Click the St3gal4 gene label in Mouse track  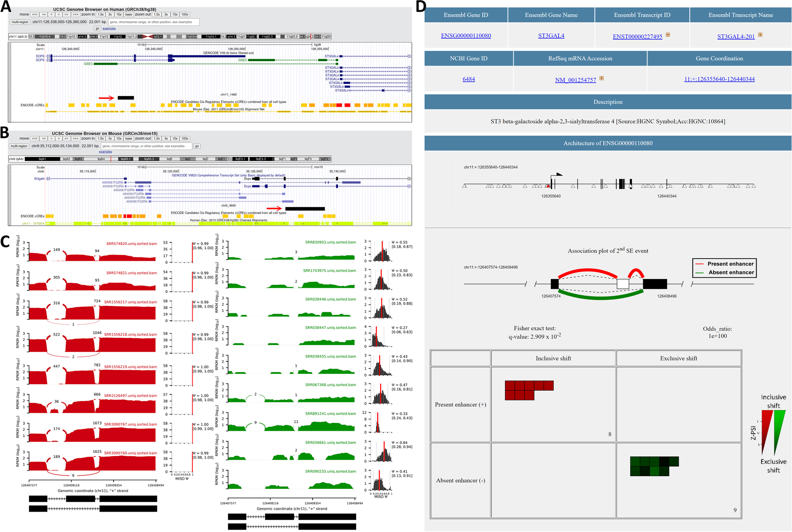click(39, 179)
